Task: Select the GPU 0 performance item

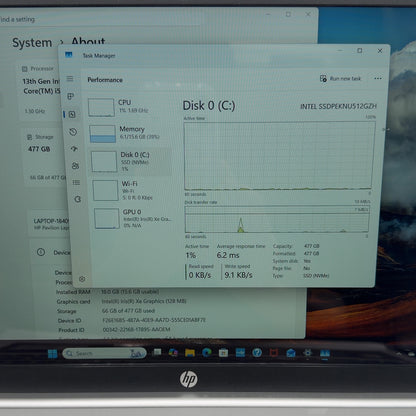Action: pyautogui.click(x=133, y=218)
